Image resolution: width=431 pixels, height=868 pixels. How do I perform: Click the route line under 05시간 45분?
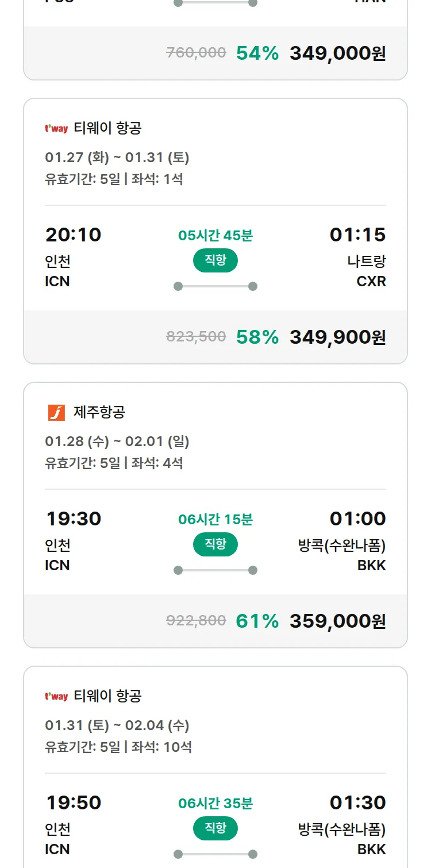(215, 286)
